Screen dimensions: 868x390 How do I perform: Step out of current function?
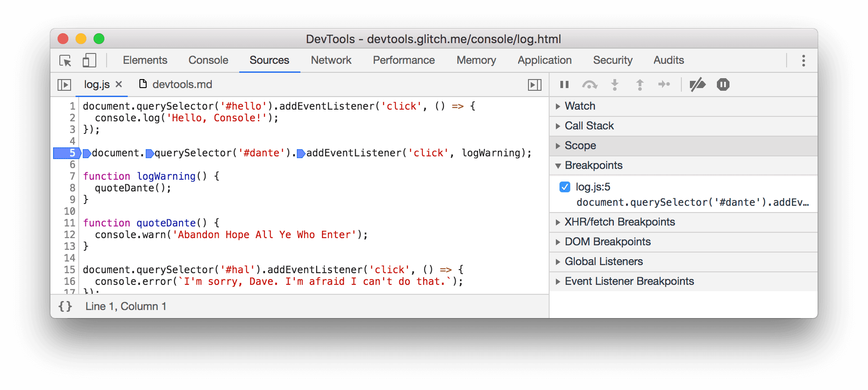coord(640,84)
